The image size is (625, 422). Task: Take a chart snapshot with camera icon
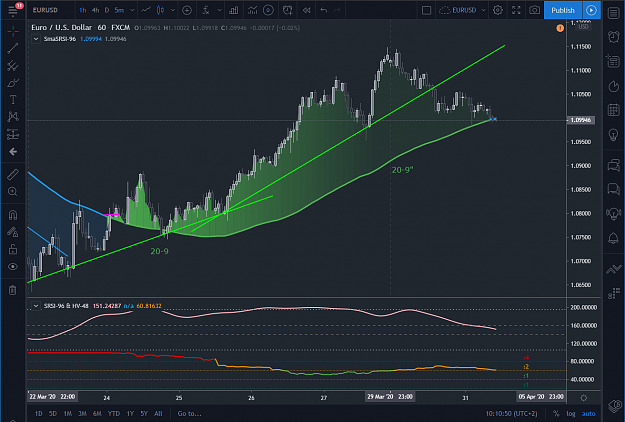point(534,10)
